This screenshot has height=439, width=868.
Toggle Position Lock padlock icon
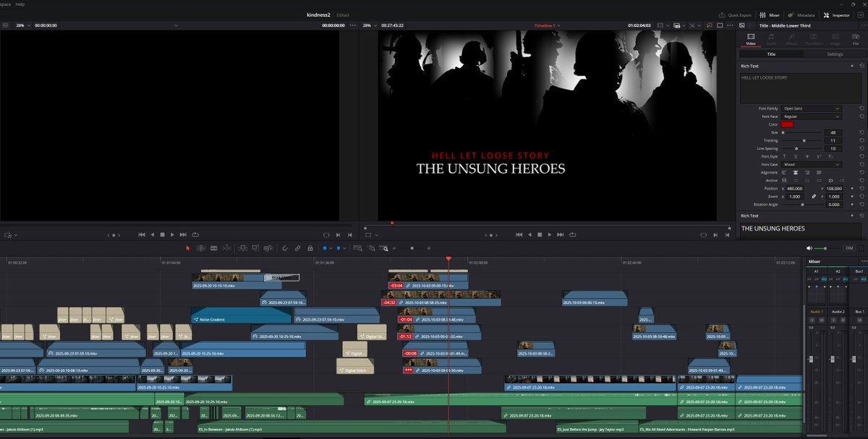coord(310,248)
